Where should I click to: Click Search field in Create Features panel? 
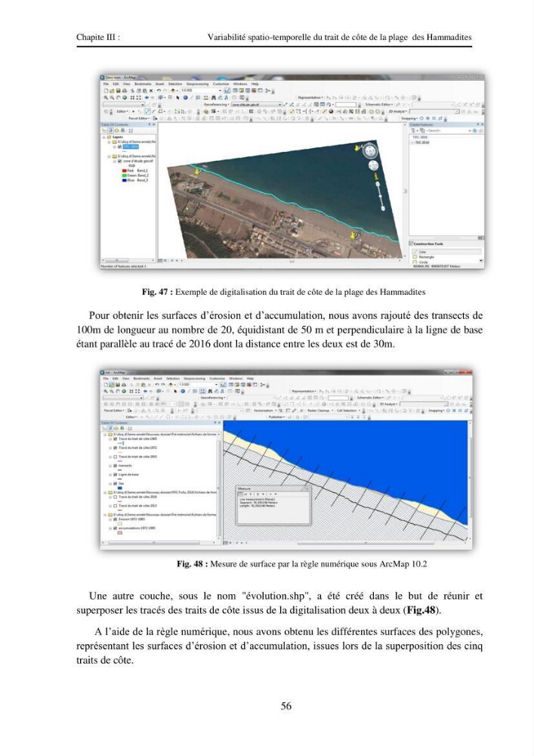(447, 131)
